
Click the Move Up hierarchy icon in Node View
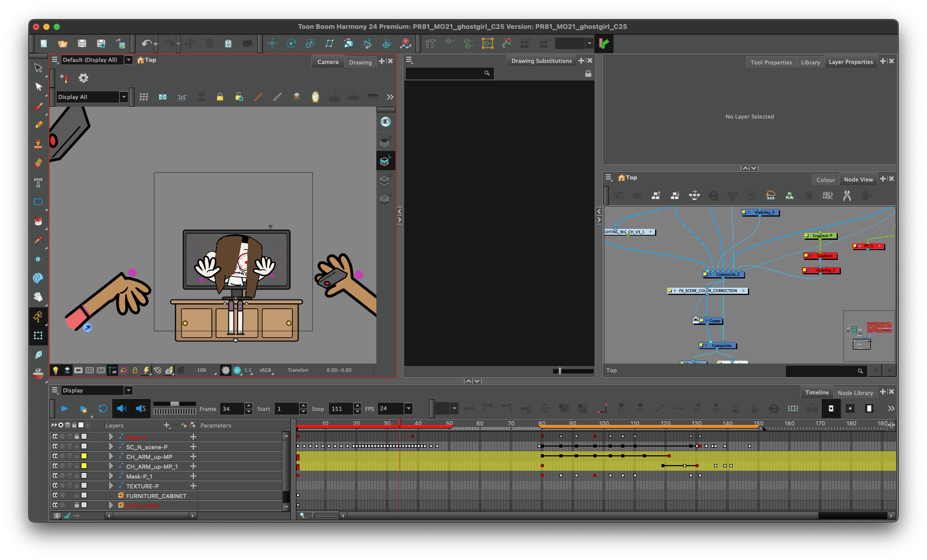coord(656,195)
